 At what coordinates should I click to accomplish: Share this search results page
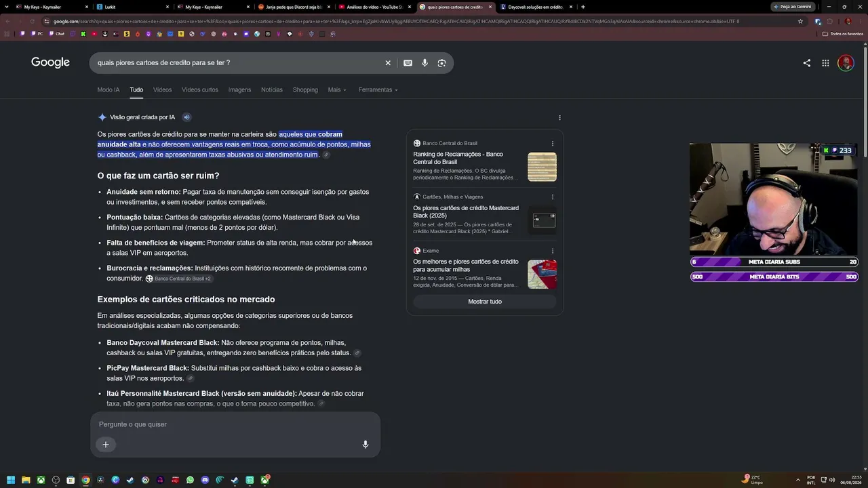pyautogui.click(x=806, y=63)
